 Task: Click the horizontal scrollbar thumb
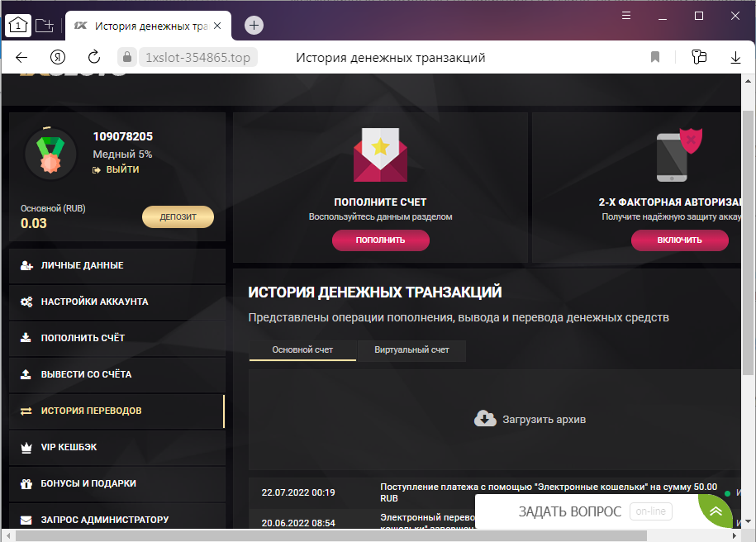coord(331,535)
